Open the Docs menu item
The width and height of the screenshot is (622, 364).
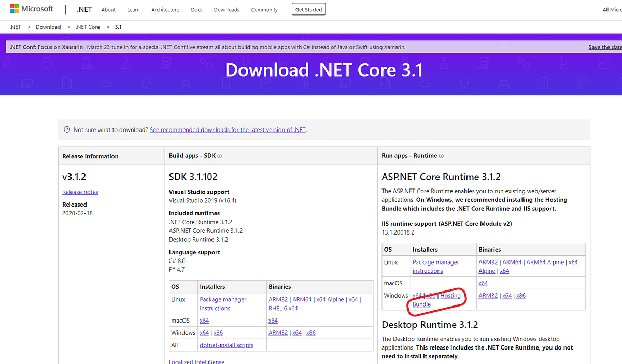coord(196,9)
